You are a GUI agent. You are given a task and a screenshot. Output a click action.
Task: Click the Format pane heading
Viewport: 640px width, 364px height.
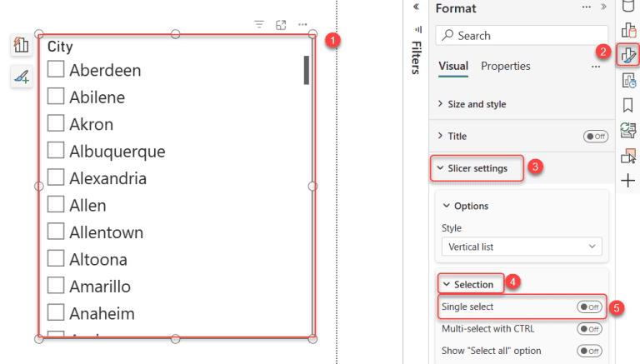(x=456, y=8)
